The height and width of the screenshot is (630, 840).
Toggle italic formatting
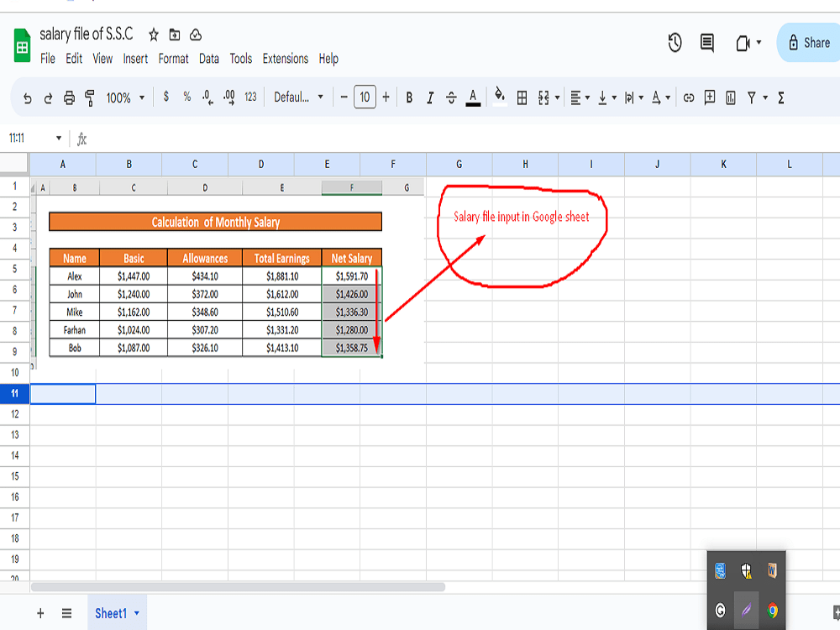click(x=431, y=97)
